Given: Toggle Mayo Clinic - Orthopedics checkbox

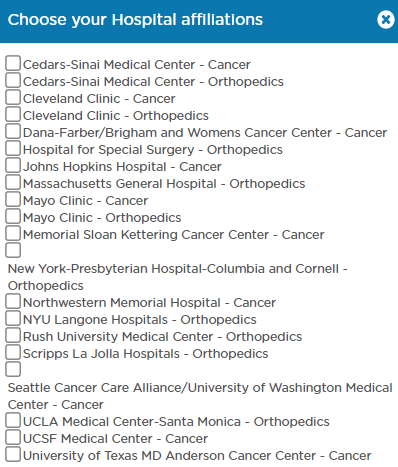Looking at the screenshot, I should [13, 216].
